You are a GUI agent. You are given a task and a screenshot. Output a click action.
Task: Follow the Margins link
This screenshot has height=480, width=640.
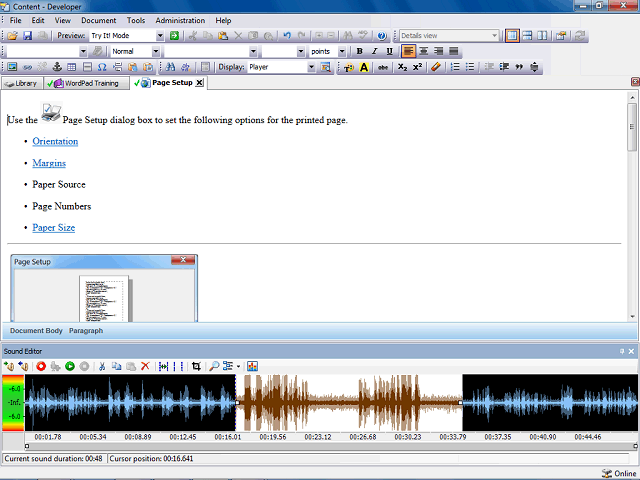[49, 163]
